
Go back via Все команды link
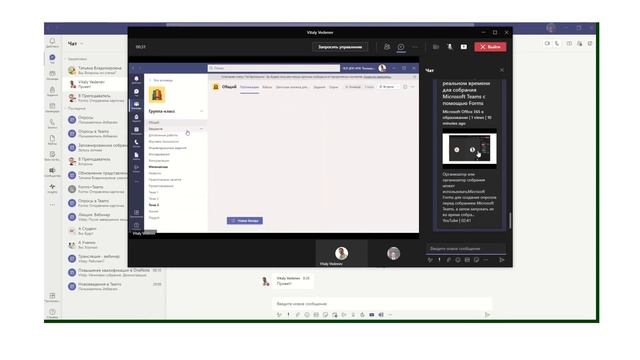coord(161,80)
